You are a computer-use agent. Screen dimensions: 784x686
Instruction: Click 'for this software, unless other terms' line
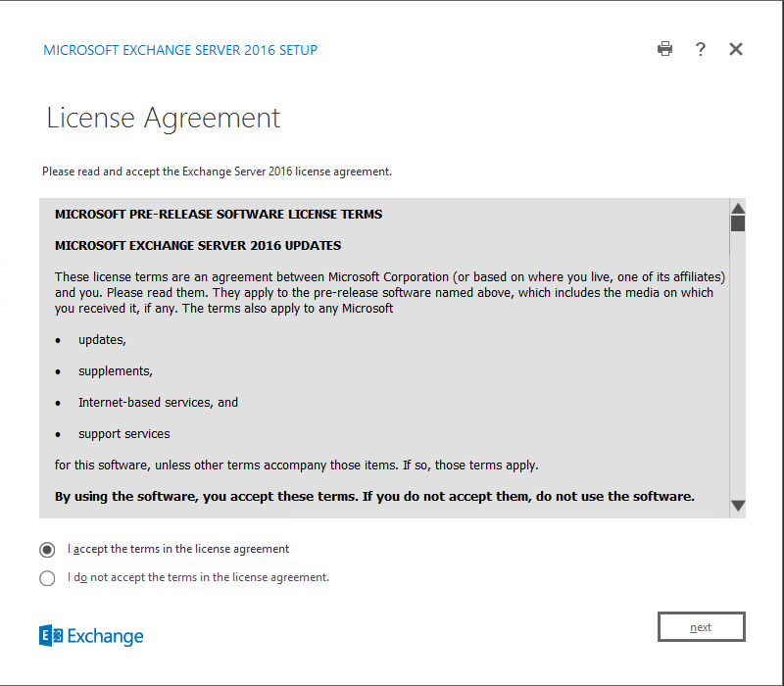(x=297, y=465)
